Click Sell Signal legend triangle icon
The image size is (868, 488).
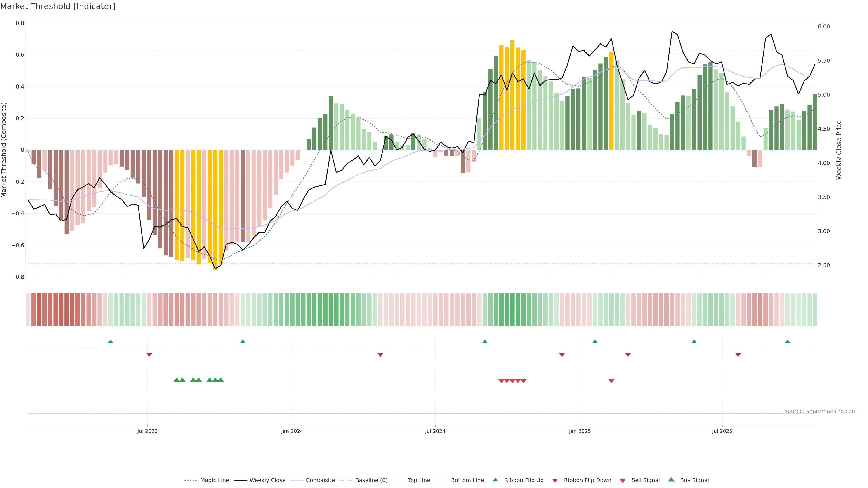(x=623, y=481)
